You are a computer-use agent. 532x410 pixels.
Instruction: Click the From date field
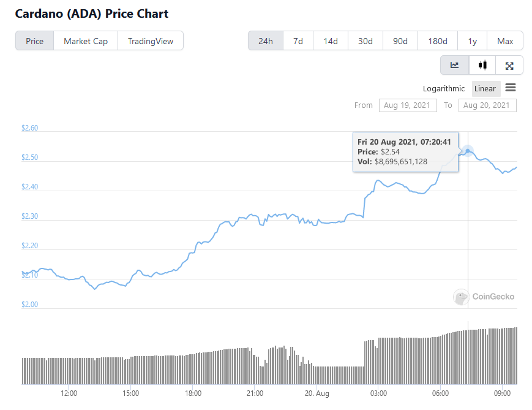click(408, 105)
